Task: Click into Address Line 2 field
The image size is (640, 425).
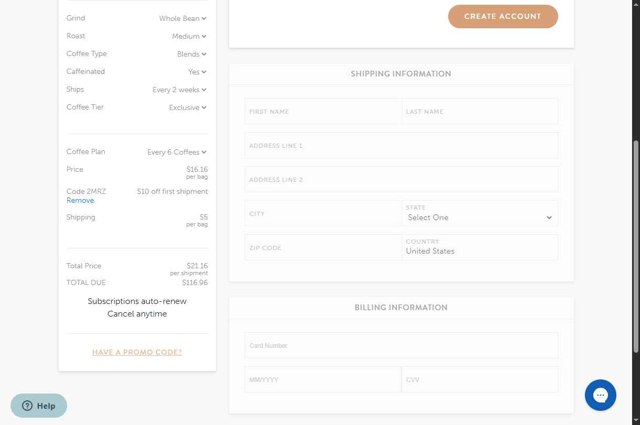Action: tap(401, 180)
